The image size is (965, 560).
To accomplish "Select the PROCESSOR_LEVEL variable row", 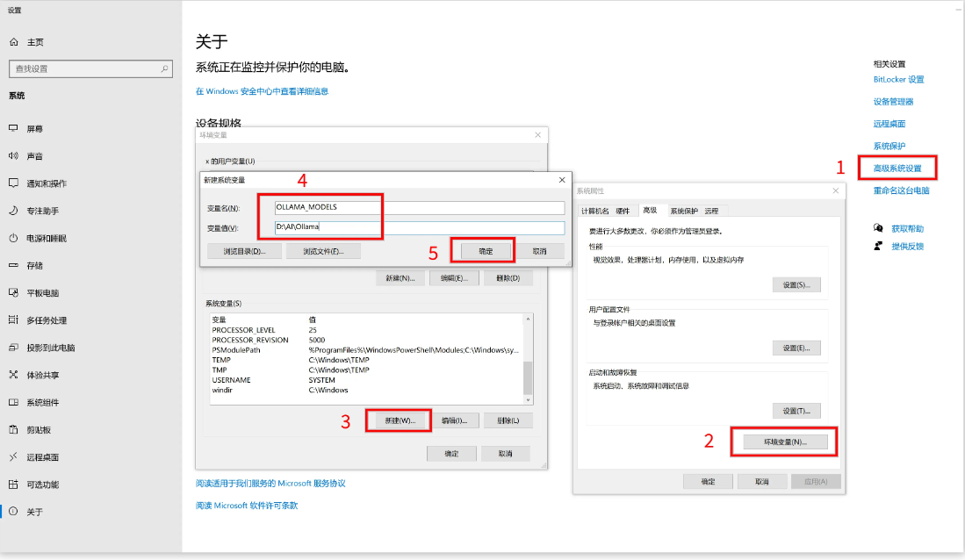I will (x=366, y=330).
